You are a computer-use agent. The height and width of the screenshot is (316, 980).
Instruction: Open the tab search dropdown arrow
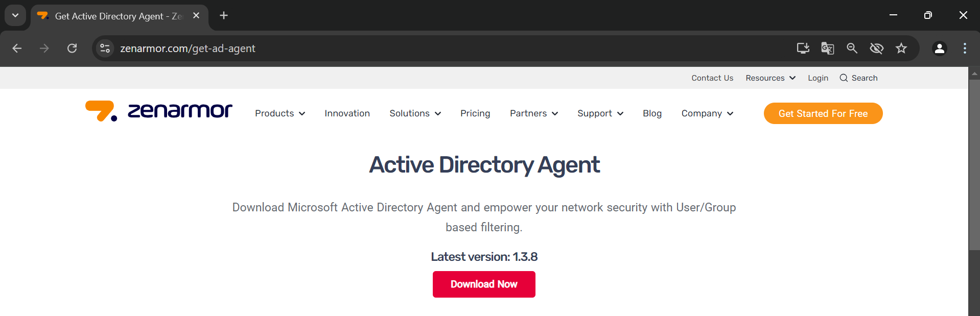[x=15, y=15]
